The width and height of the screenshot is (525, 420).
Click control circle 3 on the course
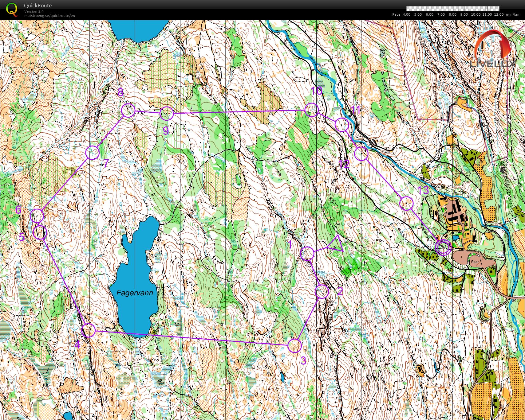294,346
